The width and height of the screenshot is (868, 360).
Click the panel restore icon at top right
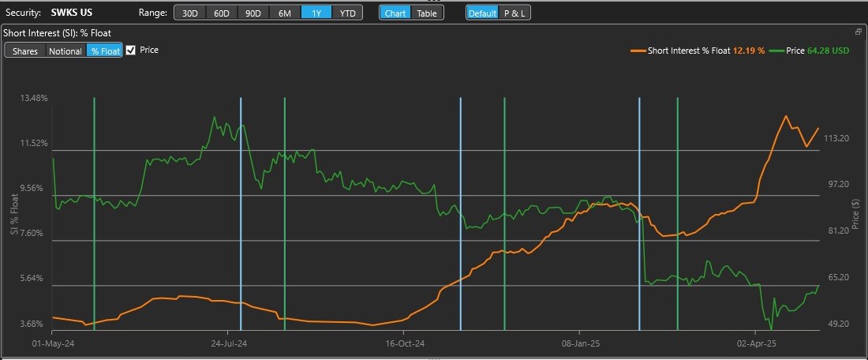click(x=858, y=32)
